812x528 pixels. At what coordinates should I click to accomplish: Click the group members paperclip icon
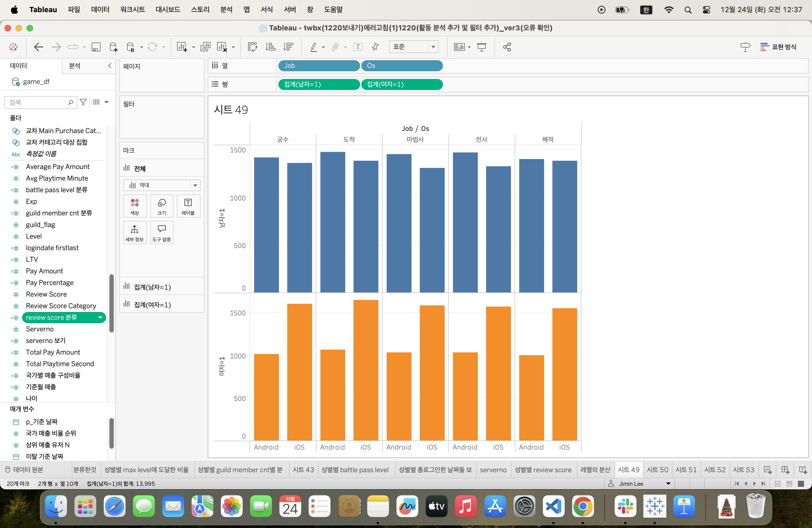[x=335, y=47]
